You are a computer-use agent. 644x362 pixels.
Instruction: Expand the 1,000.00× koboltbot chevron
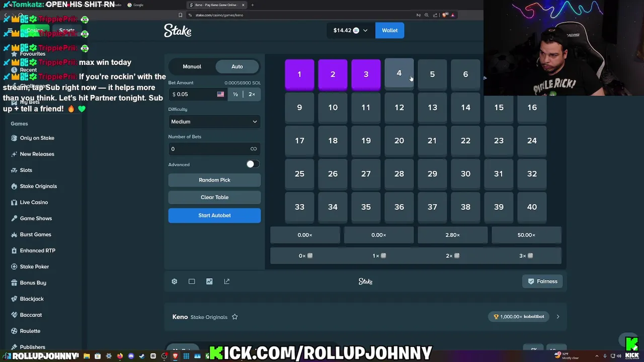click(x=557, y=317)
